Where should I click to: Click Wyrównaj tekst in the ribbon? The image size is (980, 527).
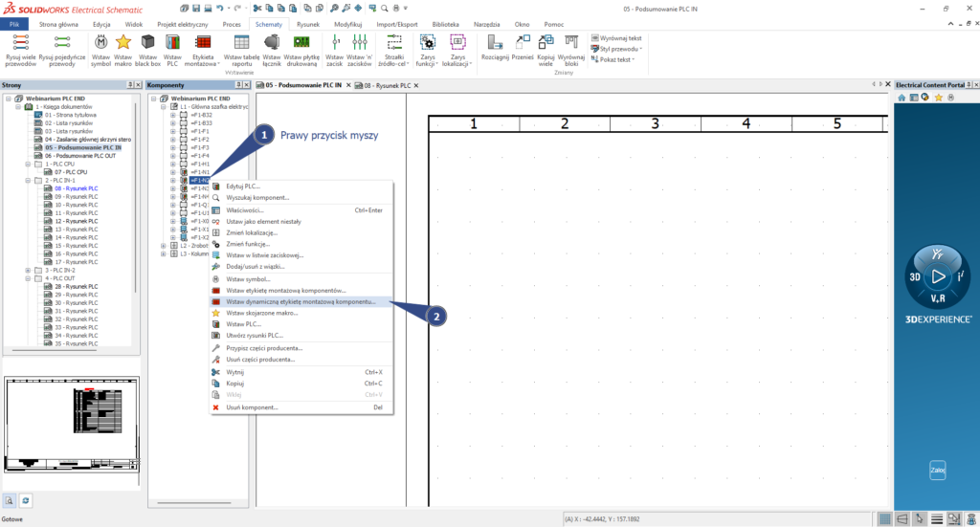615,37
